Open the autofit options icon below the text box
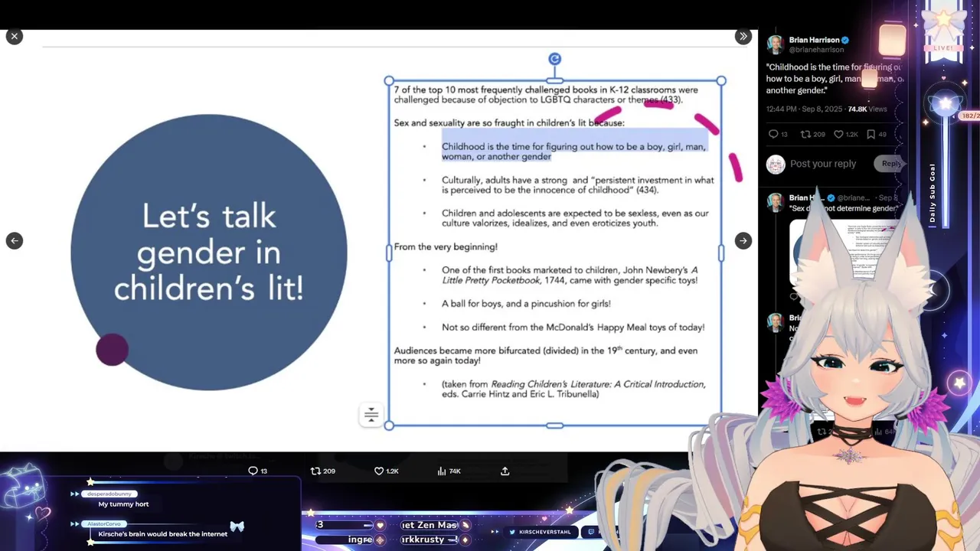Viewport: 980px width, 551px height. 371,415
